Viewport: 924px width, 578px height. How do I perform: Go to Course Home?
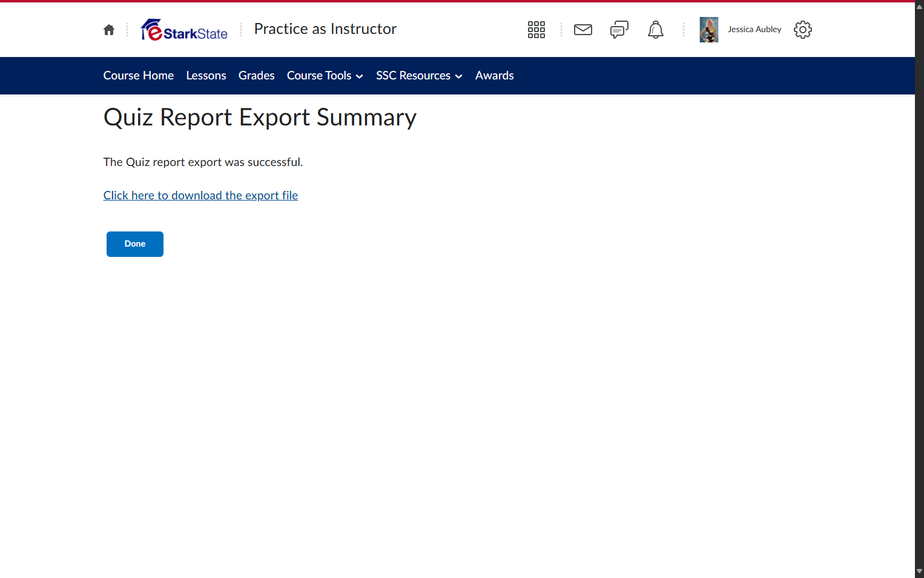pos(139,76)
